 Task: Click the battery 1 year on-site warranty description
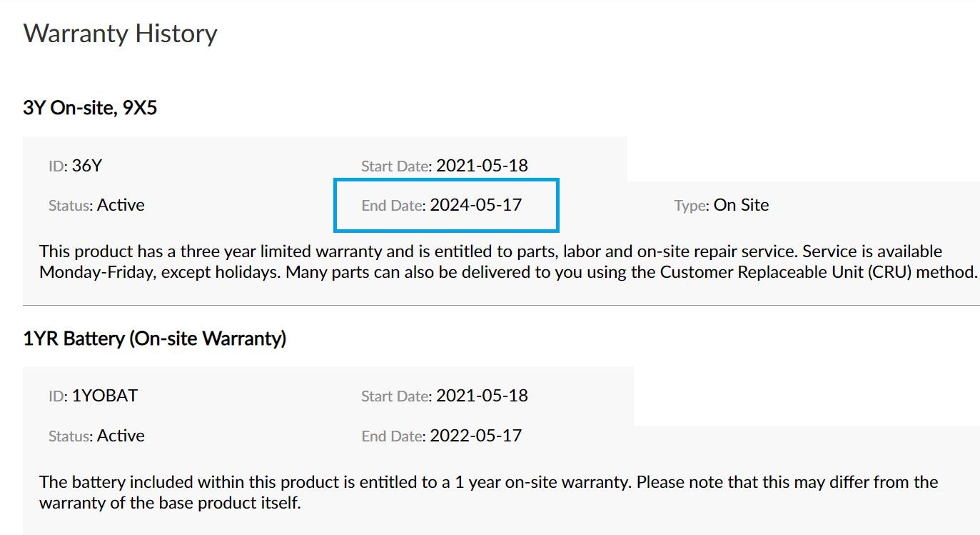coord(488,492)
